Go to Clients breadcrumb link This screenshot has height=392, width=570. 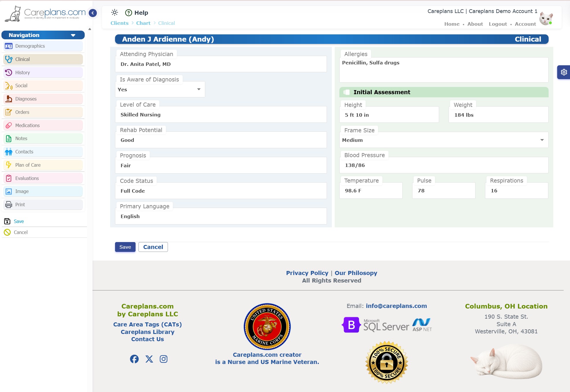click(x=119, y=23)
